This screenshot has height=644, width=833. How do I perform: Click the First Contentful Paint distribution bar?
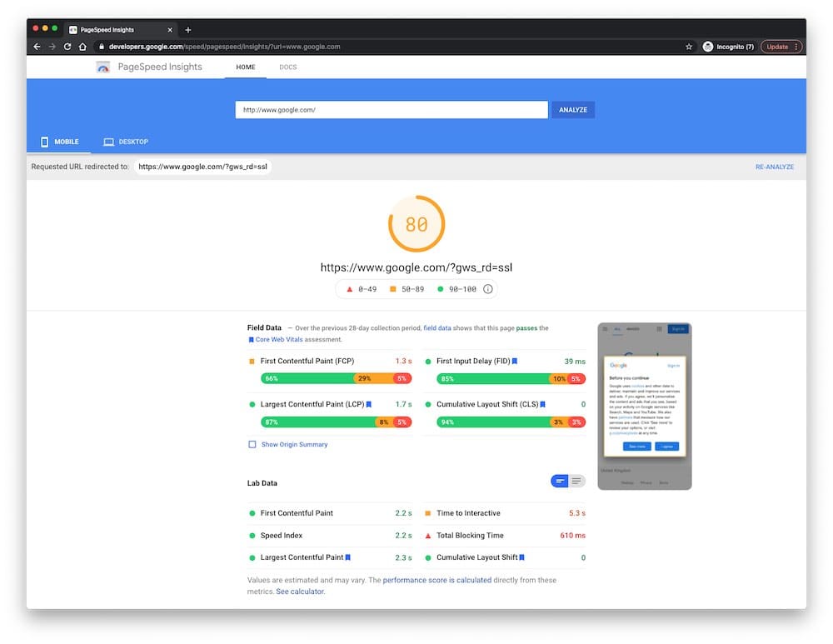pos(336,378)
